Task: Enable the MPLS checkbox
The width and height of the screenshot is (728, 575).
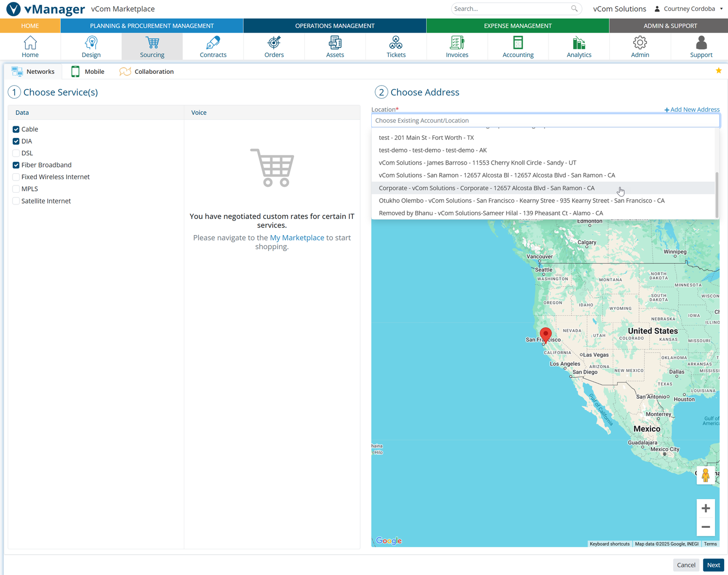Action: [16, 189]
